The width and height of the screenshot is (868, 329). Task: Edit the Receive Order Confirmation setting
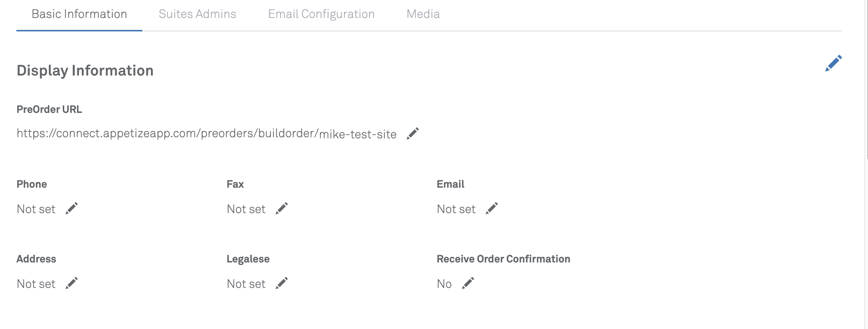[468, 283]
